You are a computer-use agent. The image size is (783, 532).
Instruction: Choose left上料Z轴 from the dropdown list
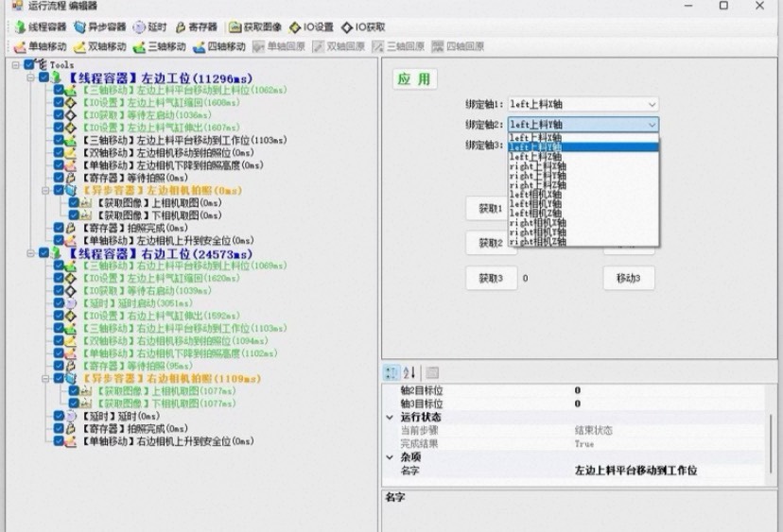[583, 157]
